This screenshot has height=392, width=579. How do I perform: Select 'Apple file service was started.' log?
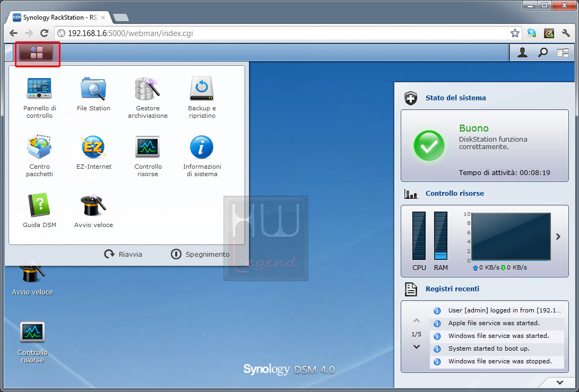(497, 324)
